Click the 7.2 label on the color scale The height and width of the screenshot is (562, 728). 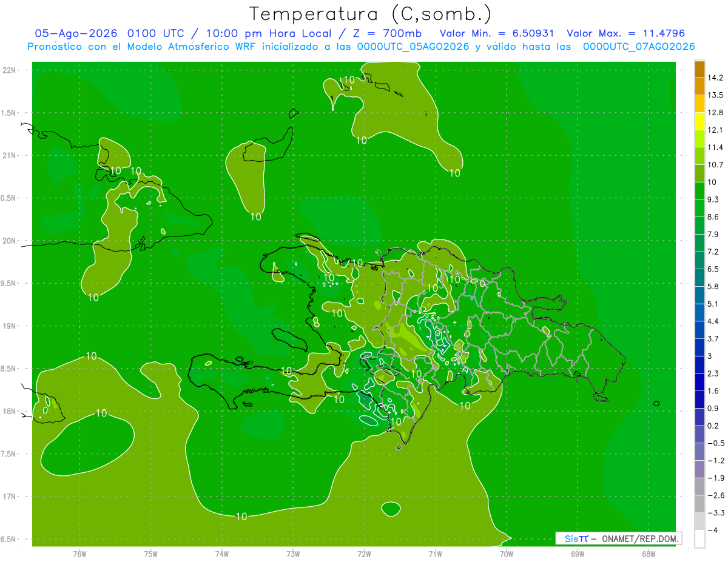pos(713,252)
